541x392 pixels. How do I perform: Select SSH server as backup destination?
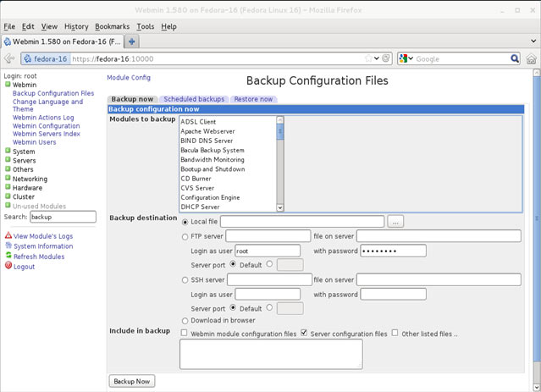(185, 280)
